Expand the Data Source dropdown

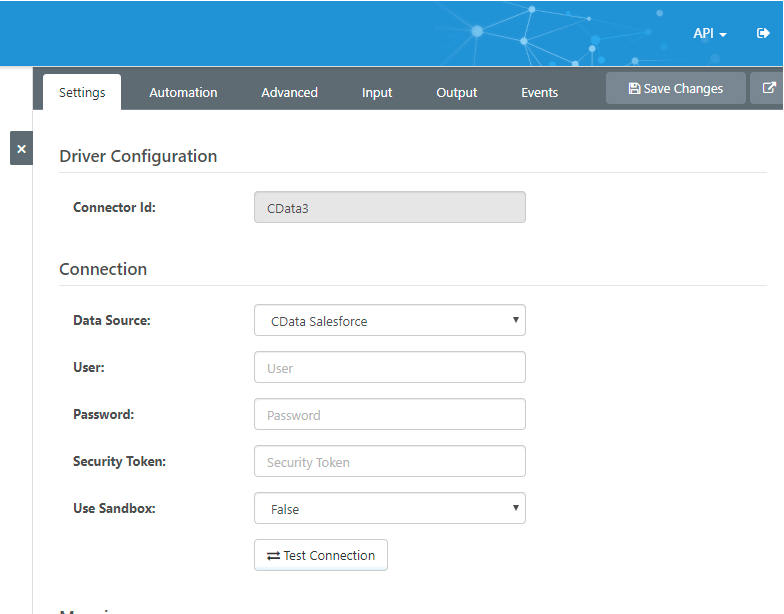pos(389,321)
